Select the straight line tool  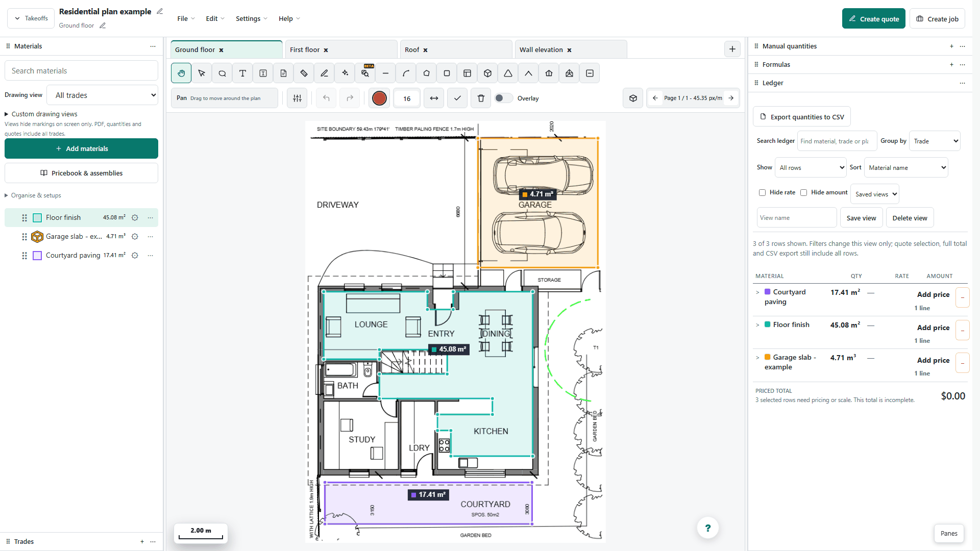point(385,73)
